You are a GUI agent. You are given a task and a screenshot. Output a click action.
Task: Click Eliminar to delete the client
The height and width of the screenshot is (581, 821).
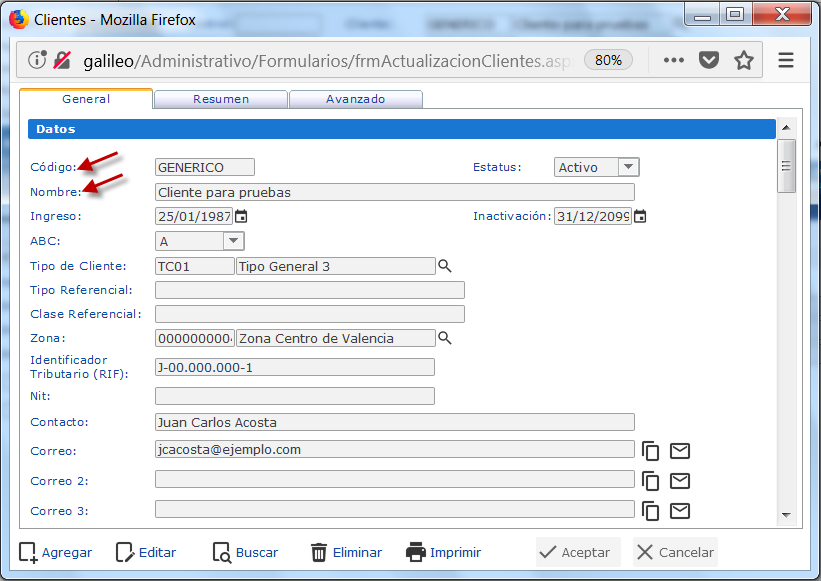(x=346, y=552)
